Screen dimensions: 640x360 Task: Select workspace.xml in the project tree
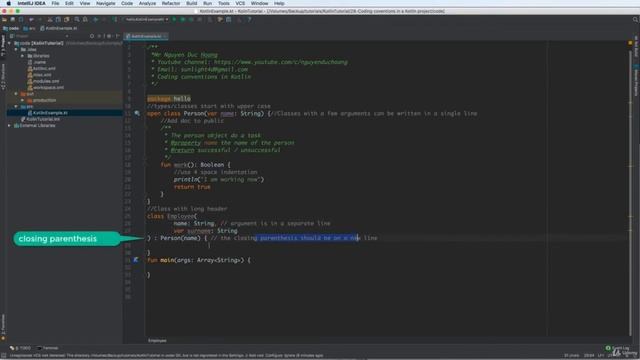45,87
